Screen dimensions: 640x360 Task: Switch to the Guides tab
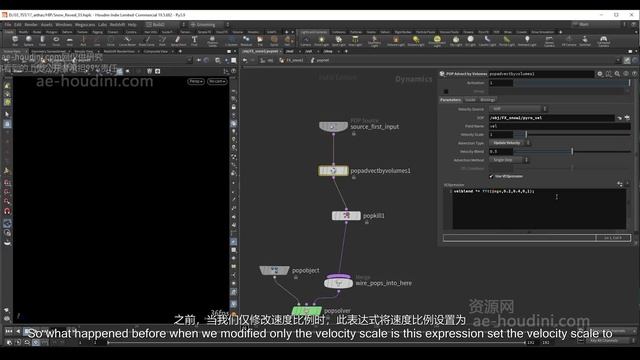pyautogui.click(x=470, y=100)
